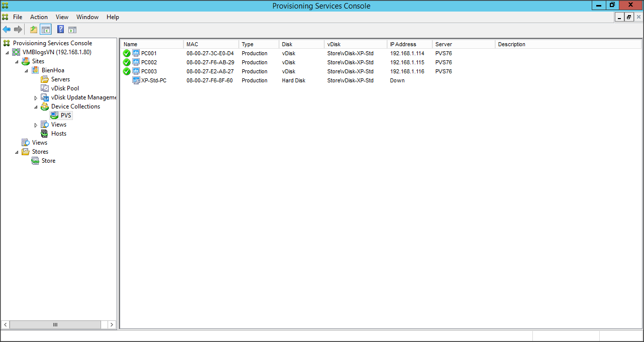
Task: Select the Servers folder in tree
Action: click(60, 79)
